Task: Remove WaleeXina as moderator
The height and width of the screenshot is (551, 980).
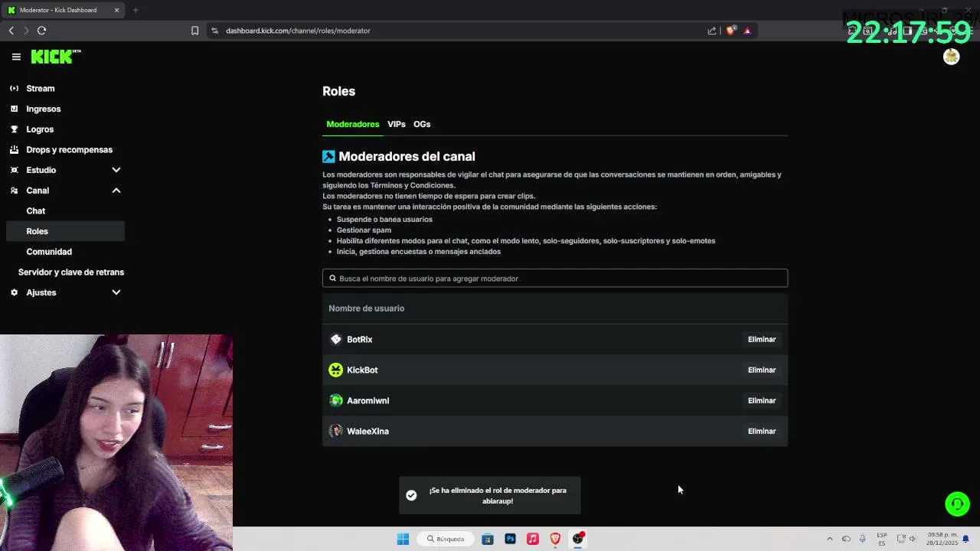Action: (x=762, y=431)
